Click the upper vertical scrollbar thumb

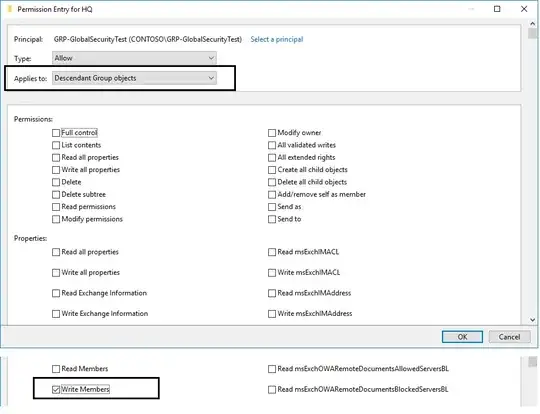tap(532, 33)
